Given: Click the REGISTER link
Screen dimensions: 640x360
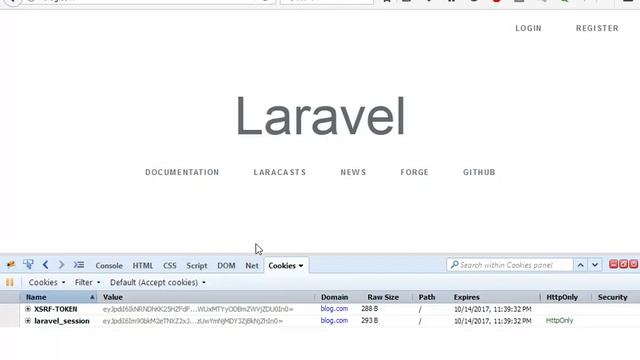Looking at the screenshot, I should click(x=597, y=28).
